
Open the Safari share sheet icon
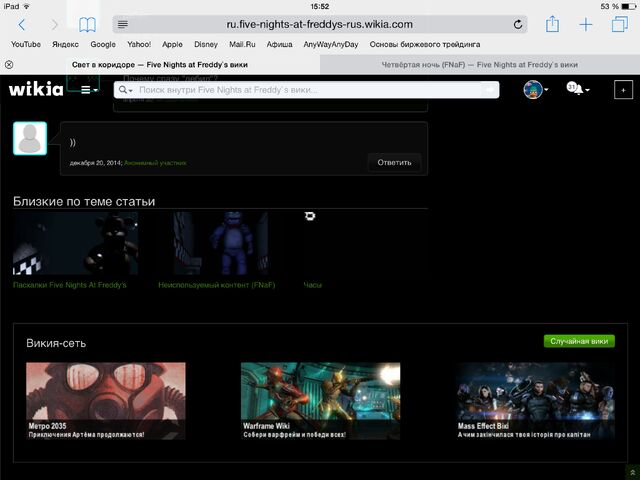click(x=552, y=24)
